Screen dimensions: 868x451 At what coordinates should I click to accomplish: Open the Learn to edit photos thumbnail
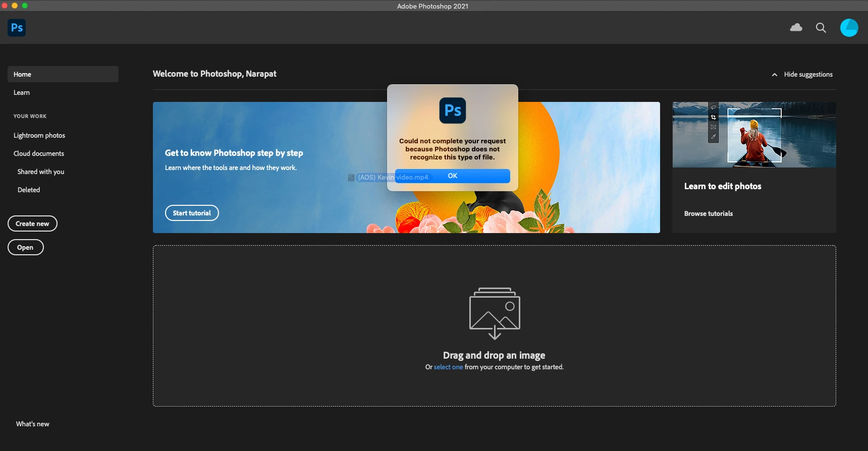(754, 135)
